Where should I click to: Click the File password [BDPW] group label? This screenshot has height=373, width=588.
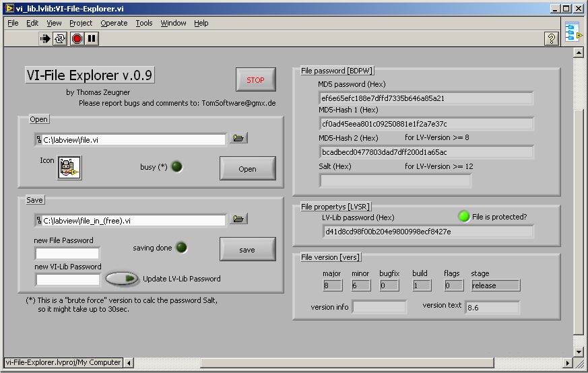point(337,71)
